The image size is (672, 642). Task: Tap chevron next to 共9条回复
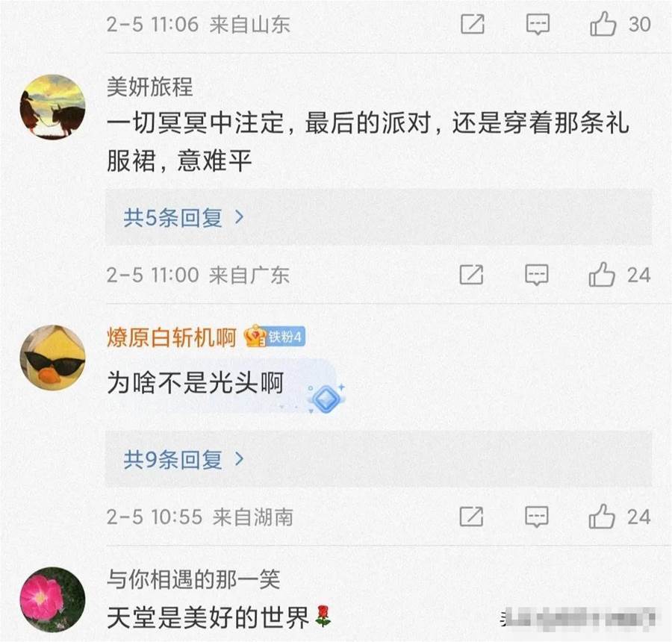tap(240, 459)
